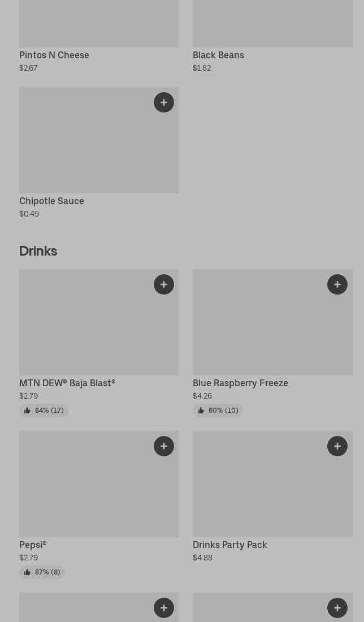This screenshot has height=622, width=364.
Task: Click the thumbs-up icon under Blue Raspberry Freeze
Action: tap(201, 411)
